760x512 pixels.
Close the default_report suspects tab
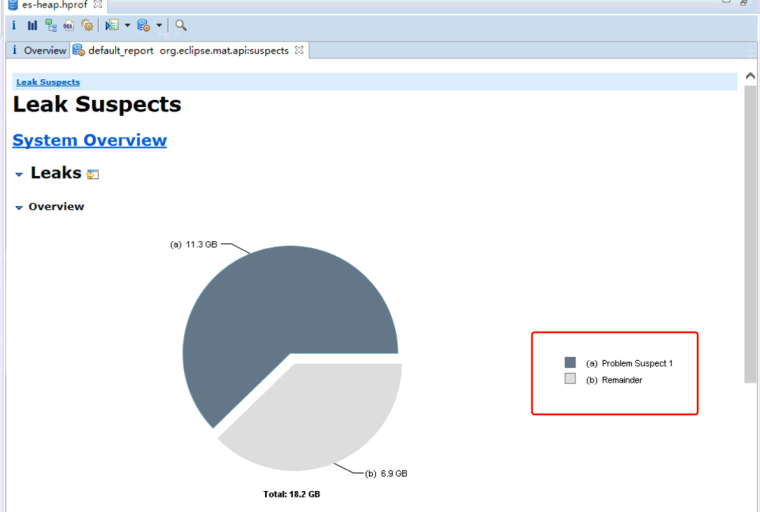coord(299,50)
